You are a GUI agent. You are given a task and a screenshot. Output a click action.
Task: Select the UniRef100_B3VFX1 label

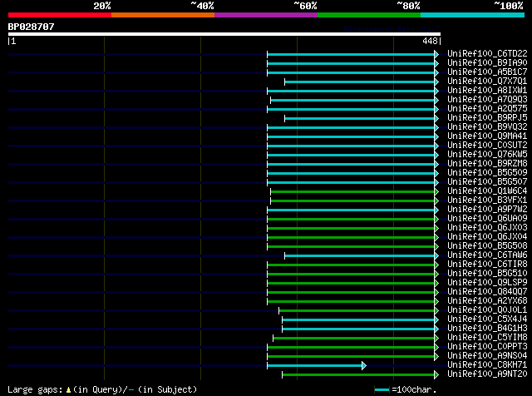point(487,200)
